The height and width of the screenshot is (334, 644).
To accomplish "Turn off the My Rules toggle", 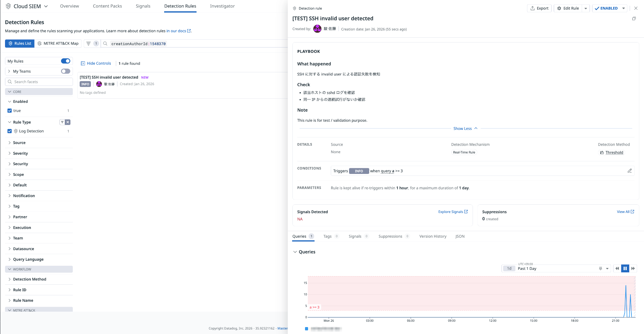I will [65, 61].
